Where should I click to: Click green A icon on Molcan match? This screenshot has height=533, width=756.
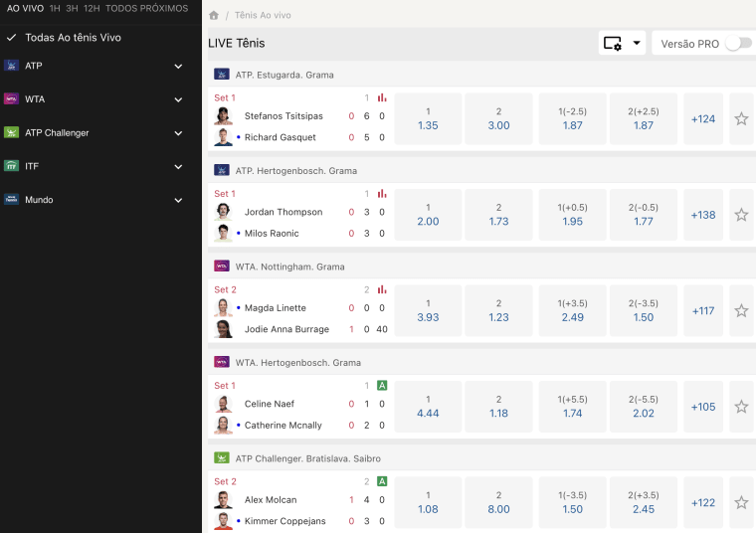(x=382, y=481)
